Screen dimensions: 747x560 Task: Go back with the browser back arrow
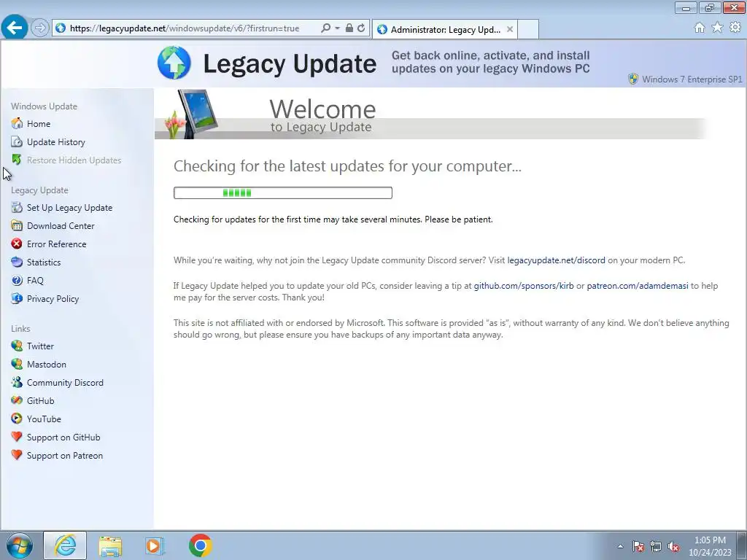(15, 28)
